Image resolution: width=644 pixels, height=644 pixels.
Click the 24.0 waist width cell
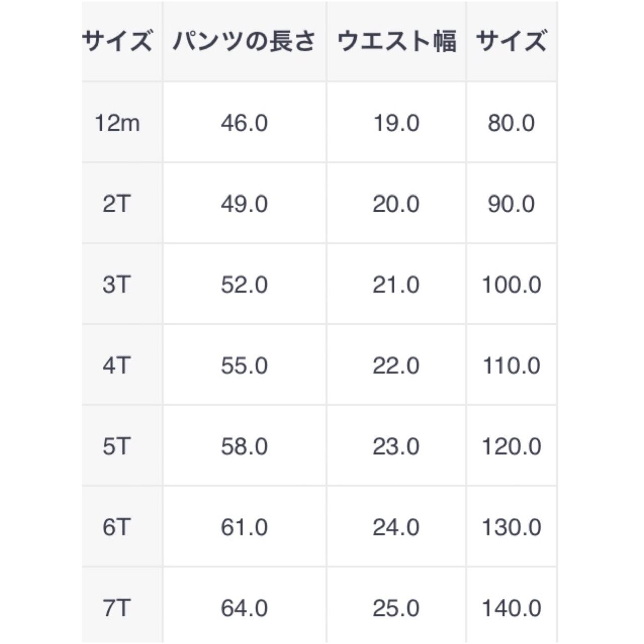point(396,528)
